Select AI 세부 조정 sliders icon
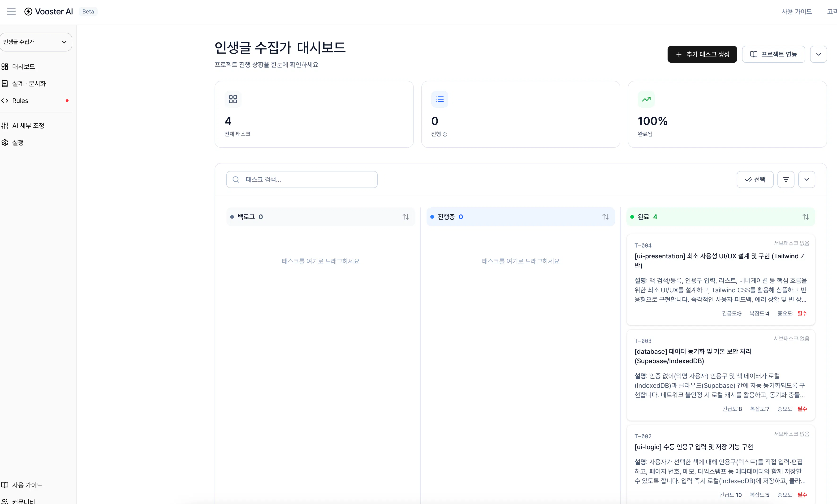 tap(5, 125)
